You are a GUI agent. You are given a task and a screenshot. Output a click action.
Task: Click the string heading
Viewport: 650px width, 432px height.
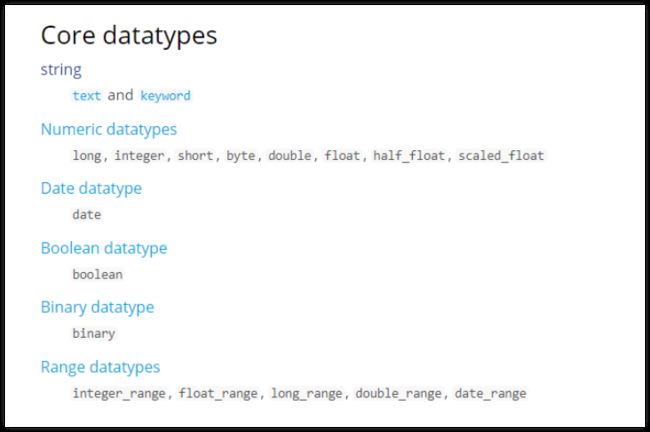61,70
